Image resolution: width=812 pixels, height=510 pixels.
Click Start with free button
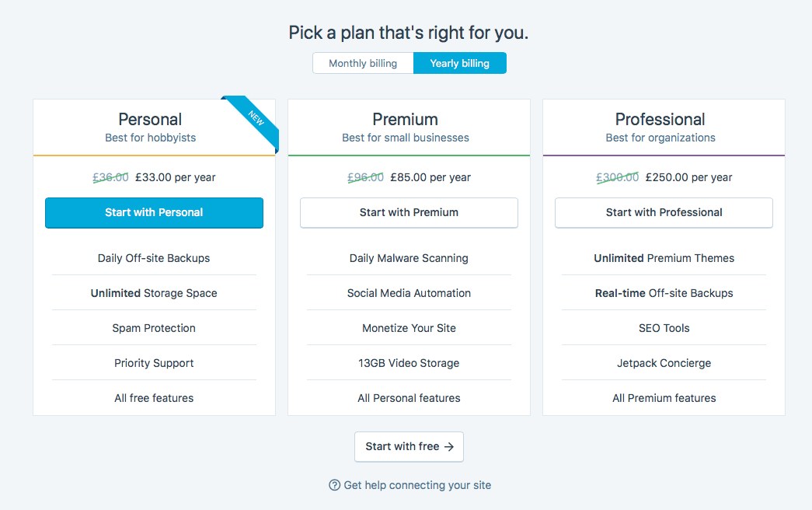[x=409, y=447]
